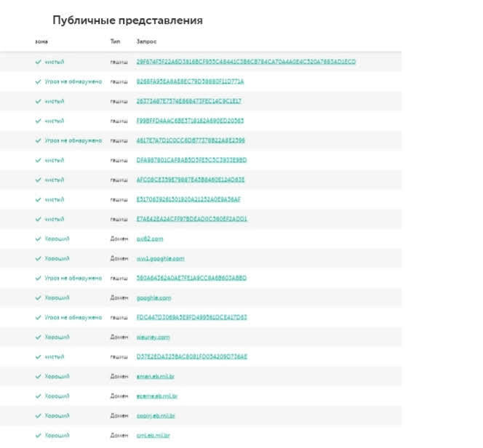Click the checkmark in the googhle.com domain row
483x448 pixels.
(x=39, y=297)
